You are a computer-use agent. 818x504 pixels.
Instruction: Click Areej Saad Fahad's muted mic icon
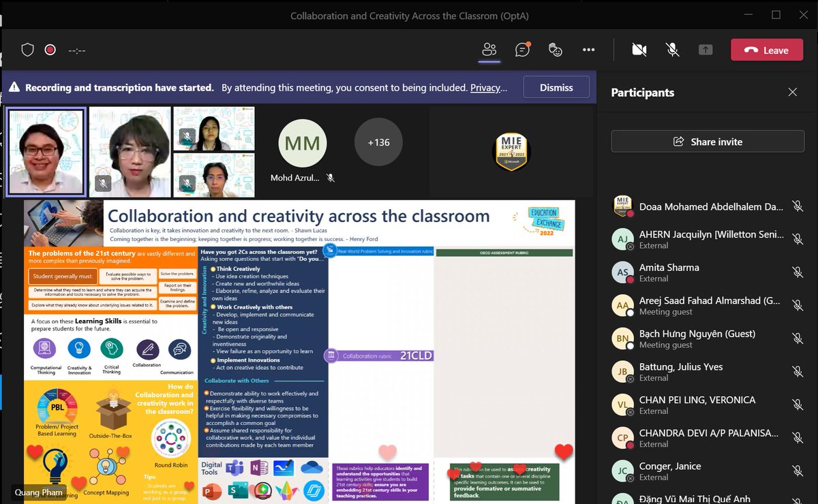pyautogui.click(x=797, y=306)
